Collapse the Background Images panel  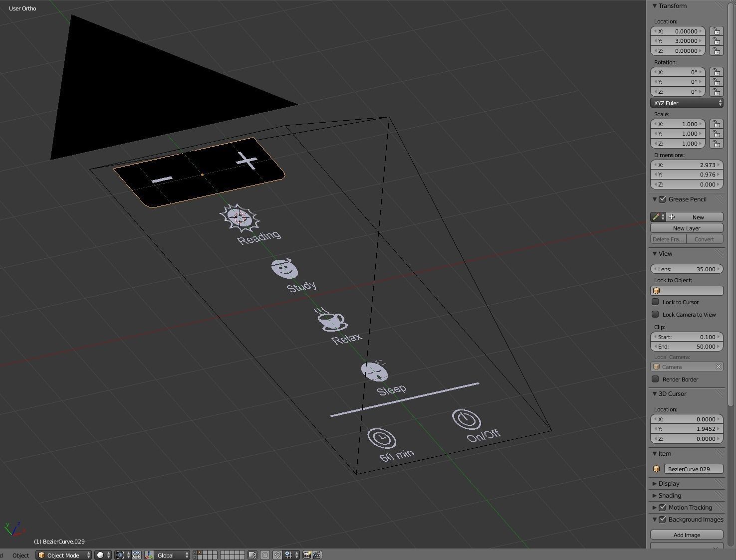(655, 520)
